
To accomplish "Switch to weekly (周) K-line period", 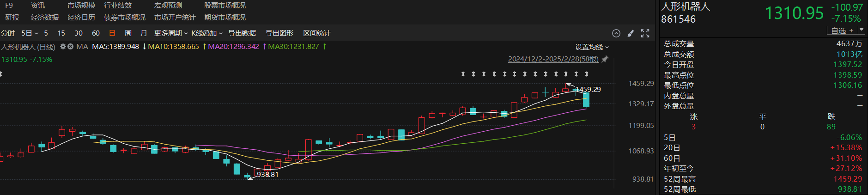I will 128,33.
